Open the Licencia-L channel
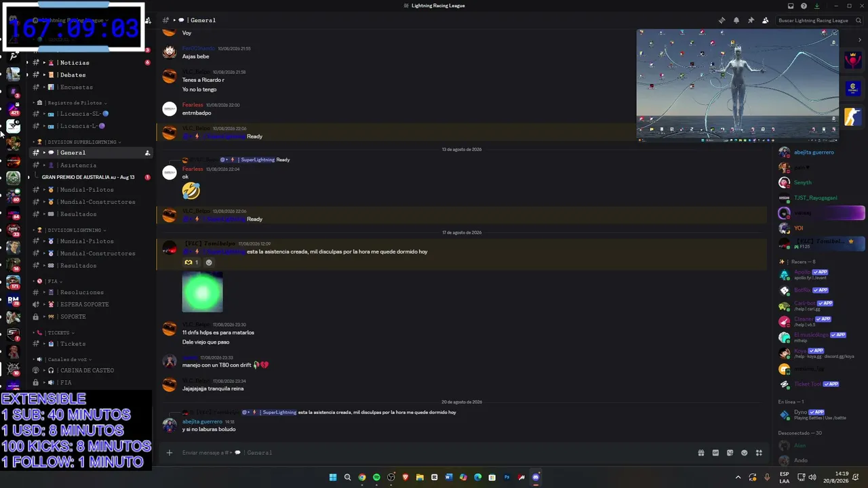This screenshot has height=488, width=868. point(92,125)
